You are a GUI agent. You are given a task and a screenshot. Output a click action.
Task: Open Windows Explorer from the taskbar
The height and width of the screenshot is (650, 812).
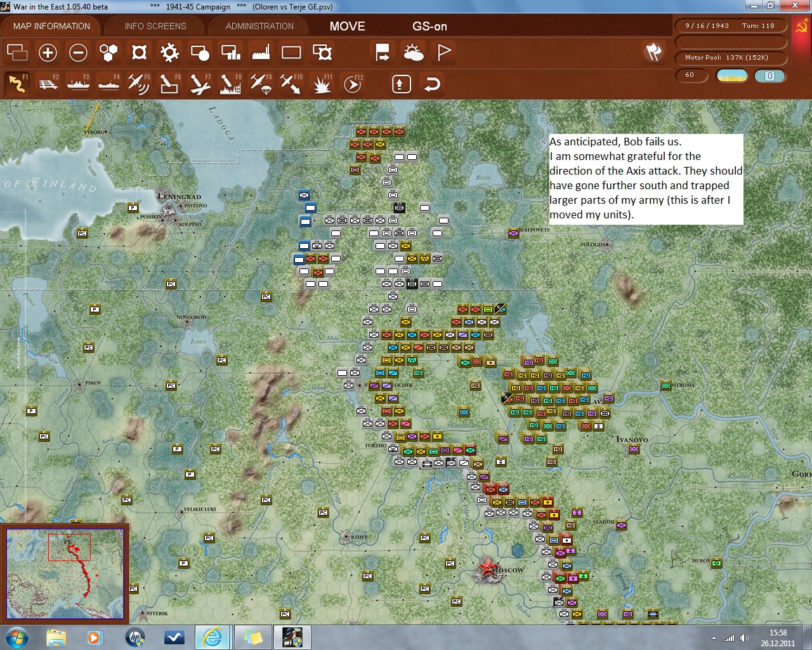pyautogui.click(x=56, y=637)
